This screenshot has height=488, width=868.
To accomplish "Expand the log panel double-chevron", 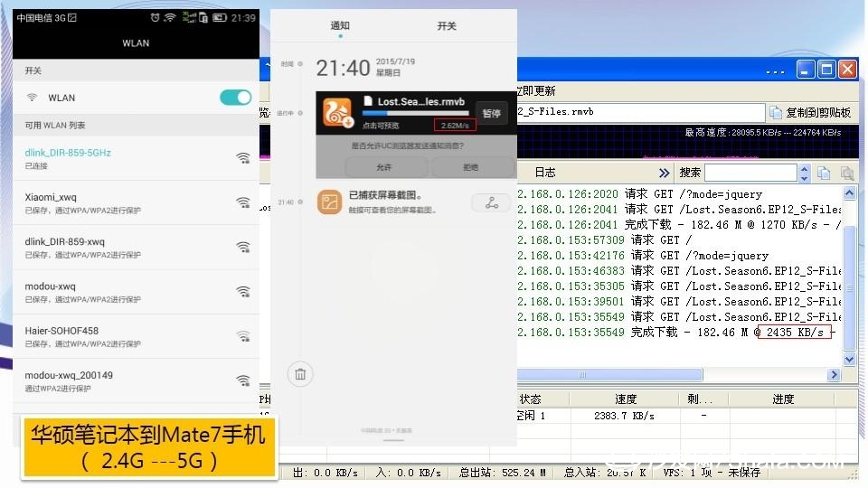I will point(664,173).
